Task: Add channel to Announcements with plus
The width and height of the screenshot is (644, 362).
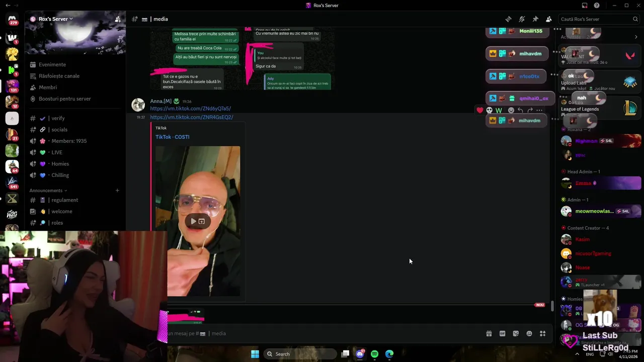Action: pyautogui.click(x=117, y=191)
